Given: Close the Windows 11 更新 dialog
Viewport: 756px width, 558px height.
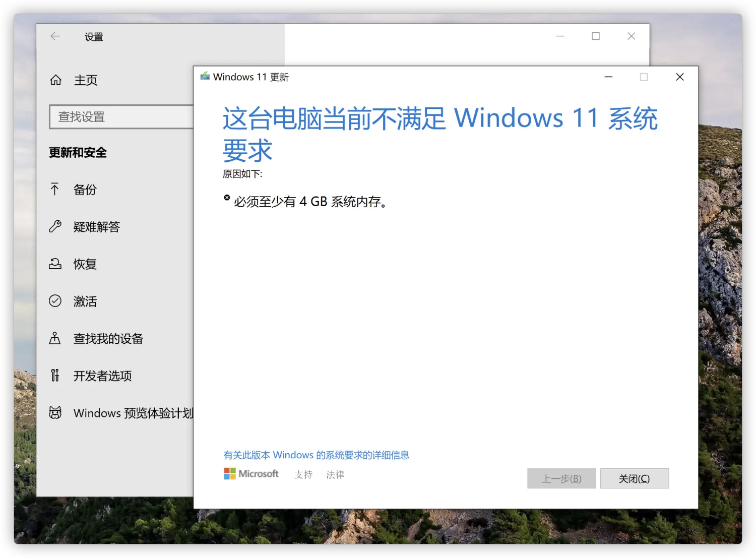Looking at the screenshot, I should (680, 77).
